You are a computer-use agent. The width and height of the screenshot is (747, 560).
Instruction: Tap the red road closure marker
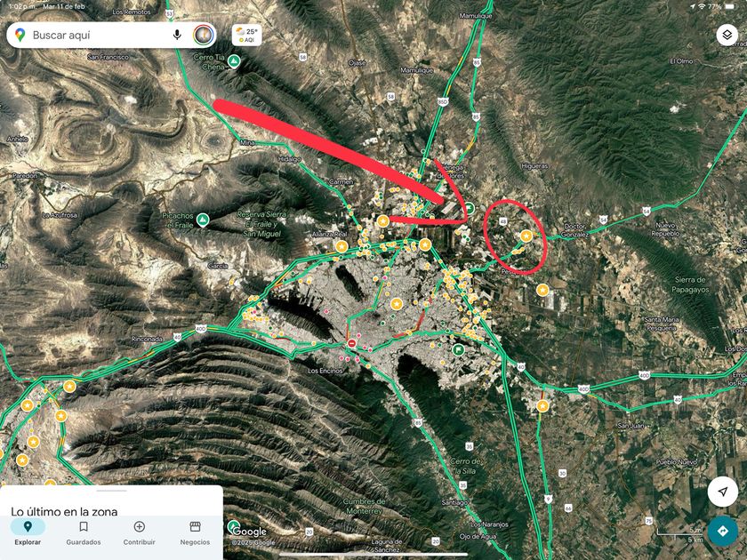tap(351, 343)
